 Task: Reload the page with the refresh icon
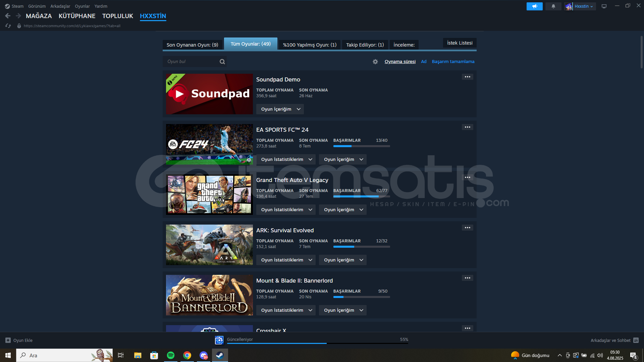[x=8, y=26]
